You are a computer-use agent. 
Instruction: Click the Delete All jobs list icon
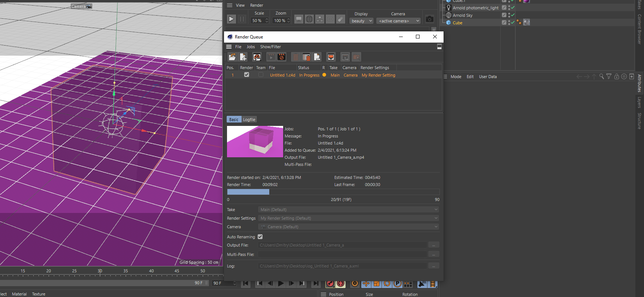[x=306, y=57]
